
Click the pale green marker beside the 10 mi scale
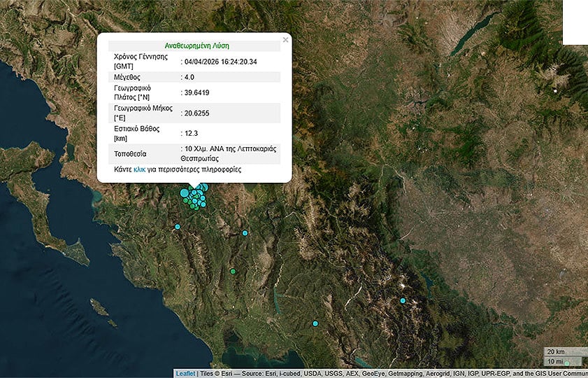pos(567,363)
